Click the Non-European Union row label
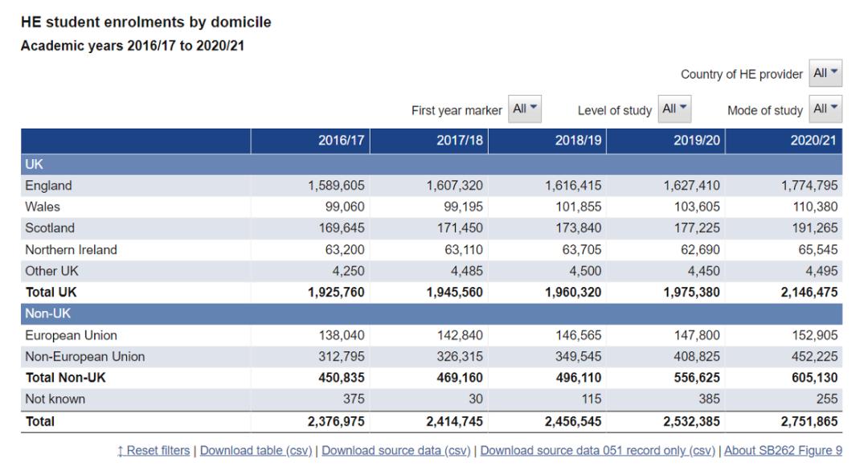The image size is (868, 471). click(85, 356)
